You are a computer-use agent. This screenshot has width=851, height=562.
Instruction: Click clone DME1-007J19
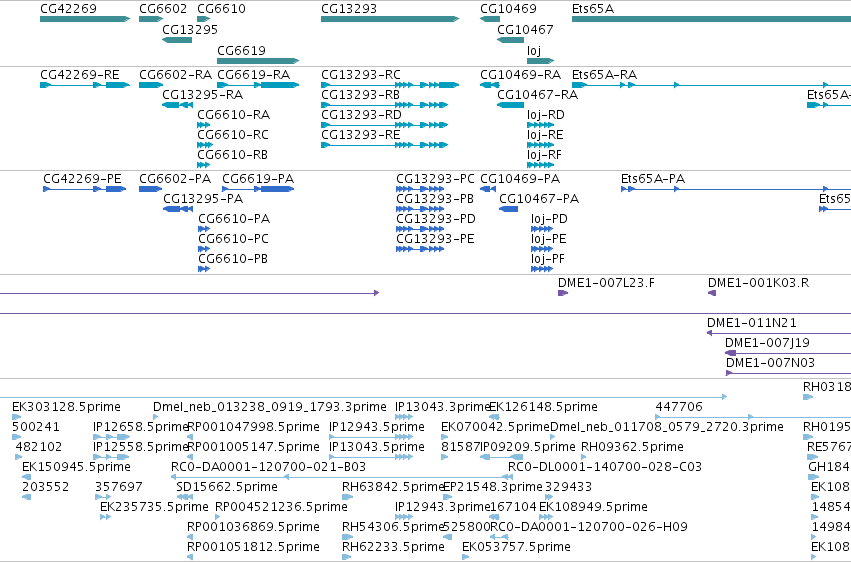click(767, 343)
